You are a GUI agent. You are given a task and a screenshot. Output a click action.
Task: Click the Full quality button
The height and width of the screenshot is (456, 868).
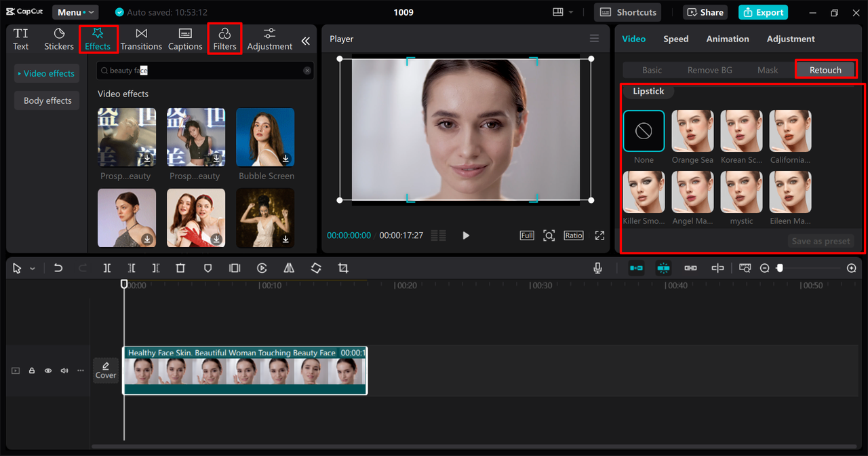point(527,235)
